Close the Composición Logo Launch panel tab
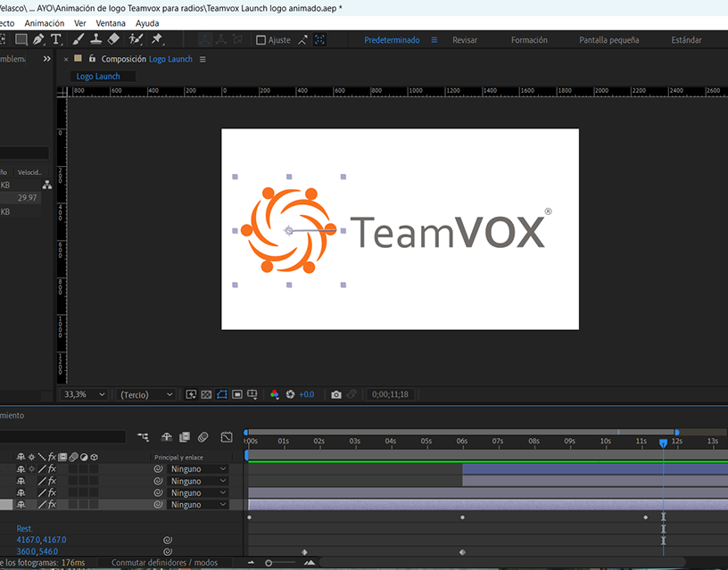728x570 pixels. pyautogui.click(x=66, y=60)
